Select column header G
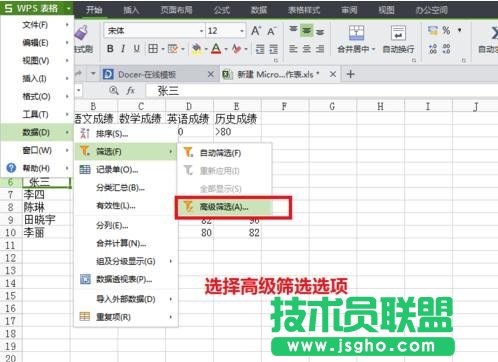This screenshot has width=498, height=362. 332,106
